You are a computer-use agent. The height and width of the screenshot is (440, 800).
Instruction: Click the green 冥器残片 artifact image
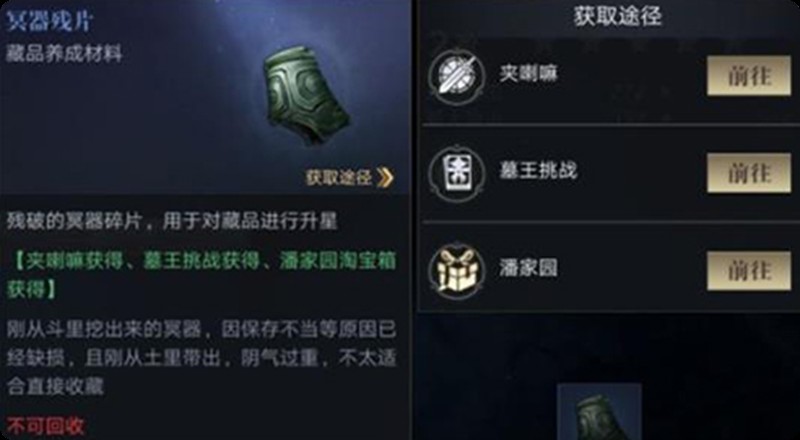(307, 94)
